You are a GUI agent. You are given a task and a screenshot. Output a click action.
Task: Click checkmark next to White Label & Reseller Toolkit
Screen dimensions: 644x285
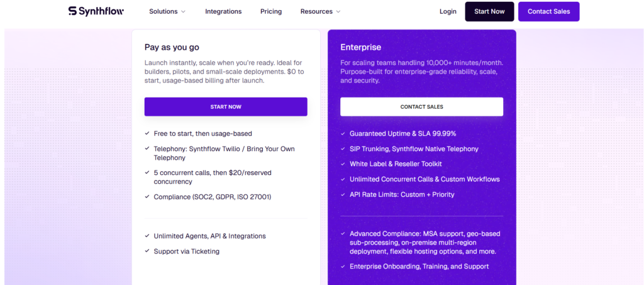[x=343, y=164]
